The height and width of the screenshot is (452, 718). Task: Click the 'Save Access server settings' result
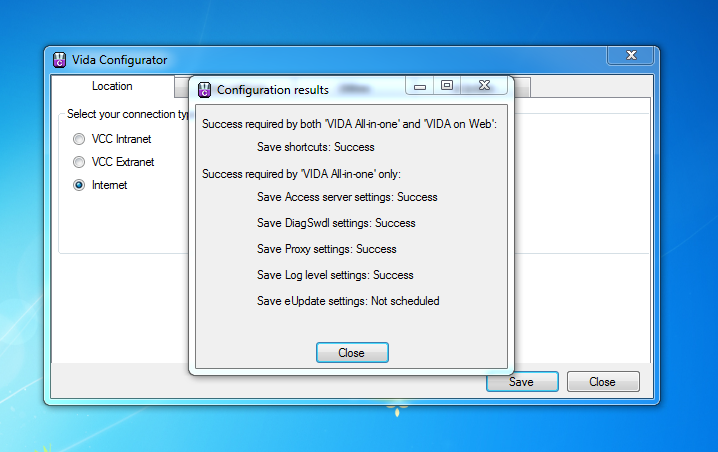click(346, 197)
